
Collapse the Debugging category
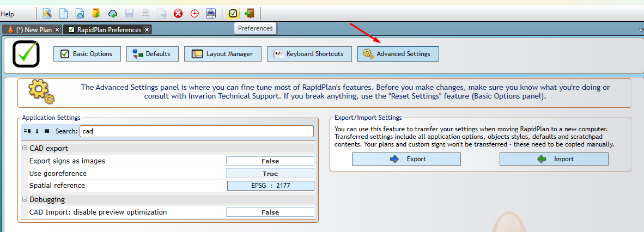[25, 199]
